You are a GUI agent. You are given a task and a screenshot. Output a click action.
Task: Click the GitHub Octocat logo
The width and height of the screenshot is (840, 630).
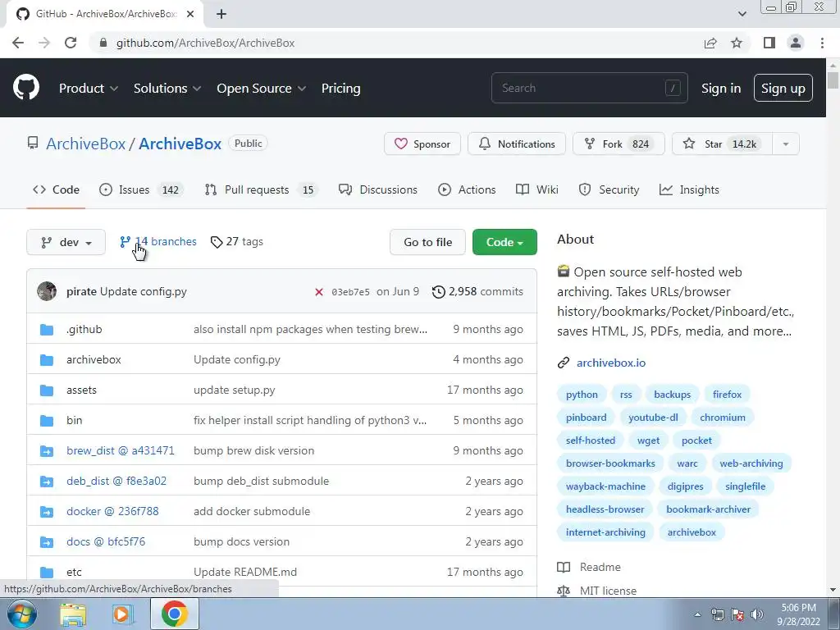[25, 87]
